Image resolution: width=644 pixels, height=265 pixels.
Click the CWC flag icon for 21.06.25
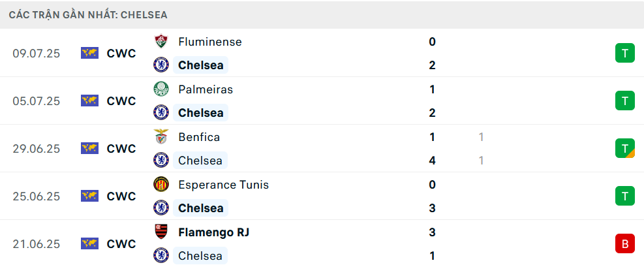click(89, 243)
